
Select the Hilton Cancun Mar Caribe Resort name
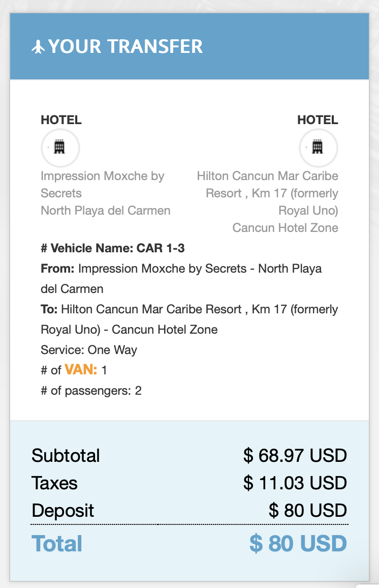[x=267, y=193]
